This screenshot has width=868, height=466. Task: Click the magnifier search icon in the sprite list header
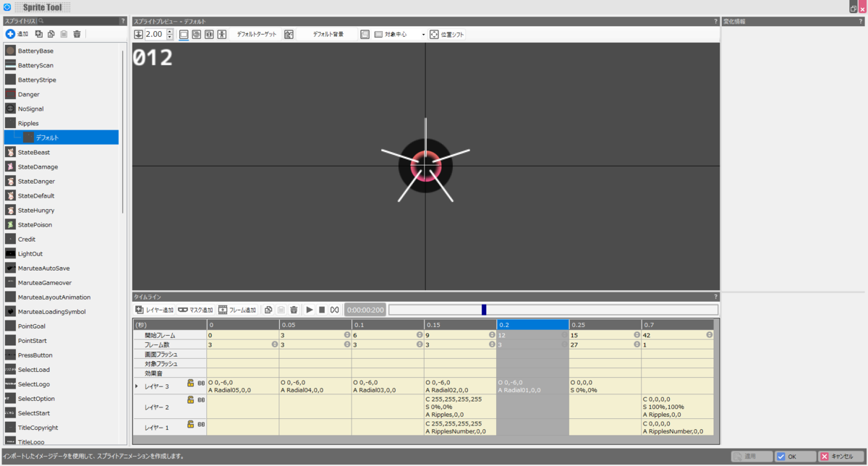[41, 22]
